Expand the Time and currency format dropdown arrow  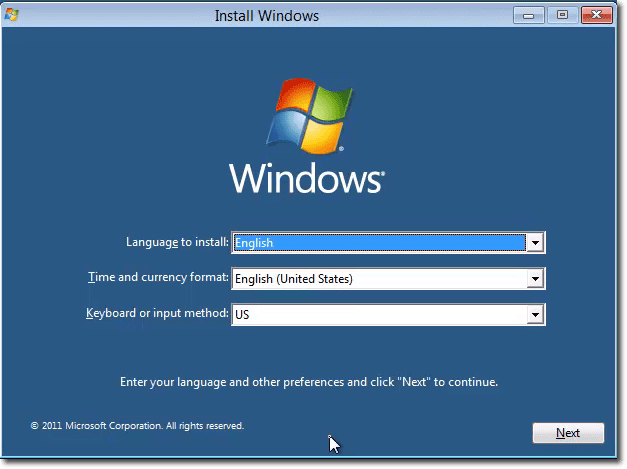tap(535, 279)
